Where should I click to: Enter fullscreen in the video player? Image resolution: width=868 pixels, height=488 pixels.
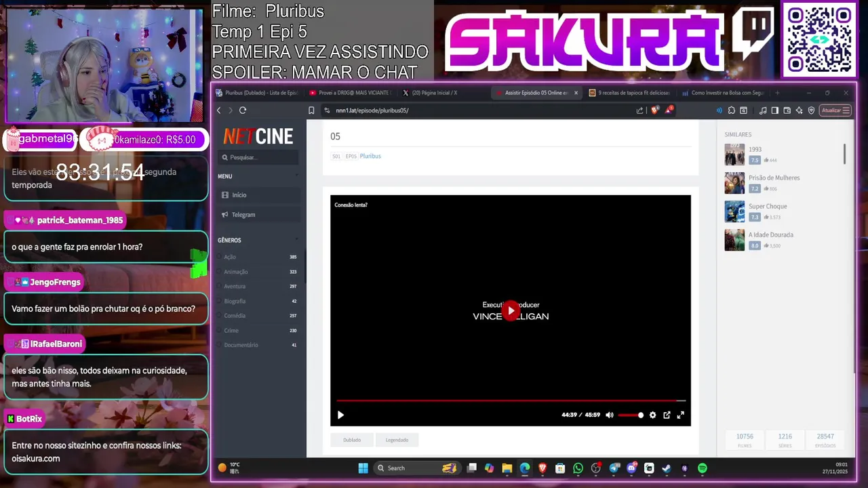click(680, 415)
